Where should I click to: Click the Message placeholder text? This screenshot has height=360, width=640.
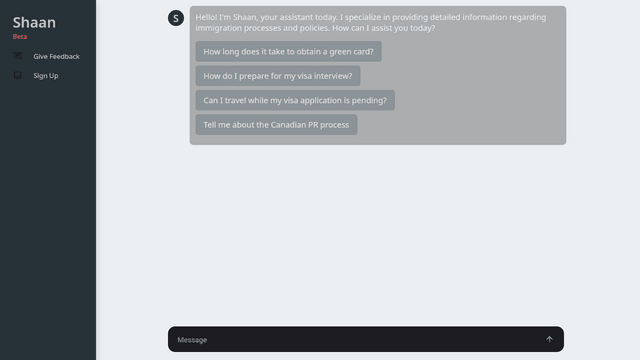(192, 340)
